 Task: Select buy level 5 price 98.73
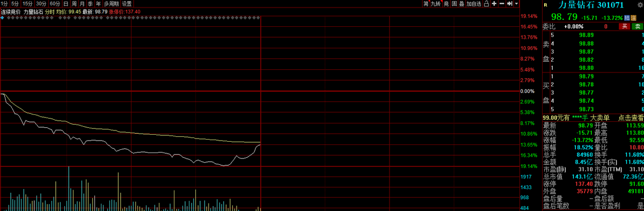click(586, 109)
